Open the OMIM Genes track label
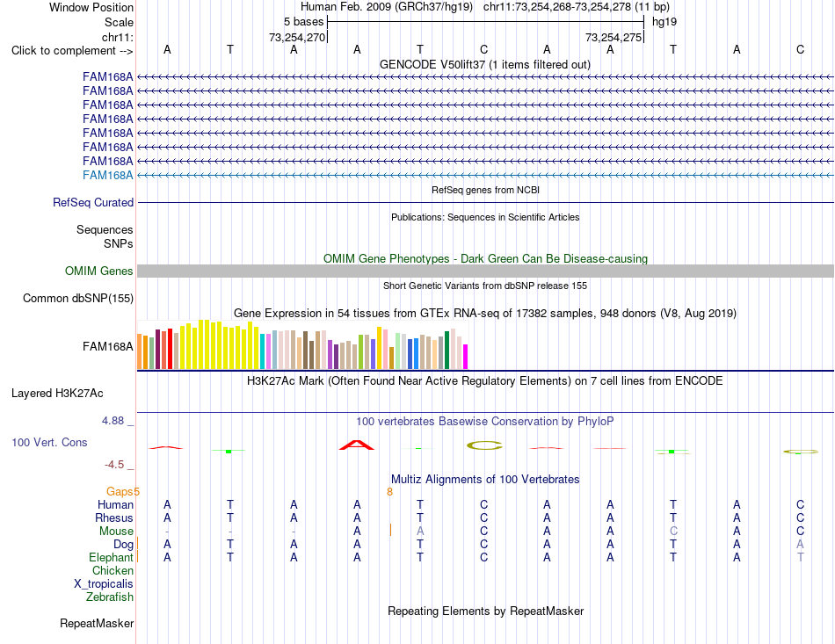Image resolution: width=835 pixels, height=644 pixels. tap(99, 271)
